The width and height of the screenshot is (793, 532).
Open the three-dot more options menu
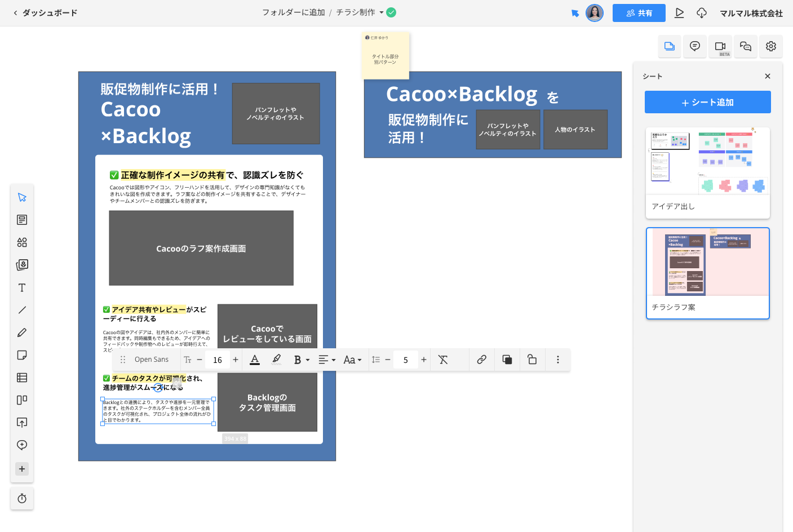[x=558, y=360]
